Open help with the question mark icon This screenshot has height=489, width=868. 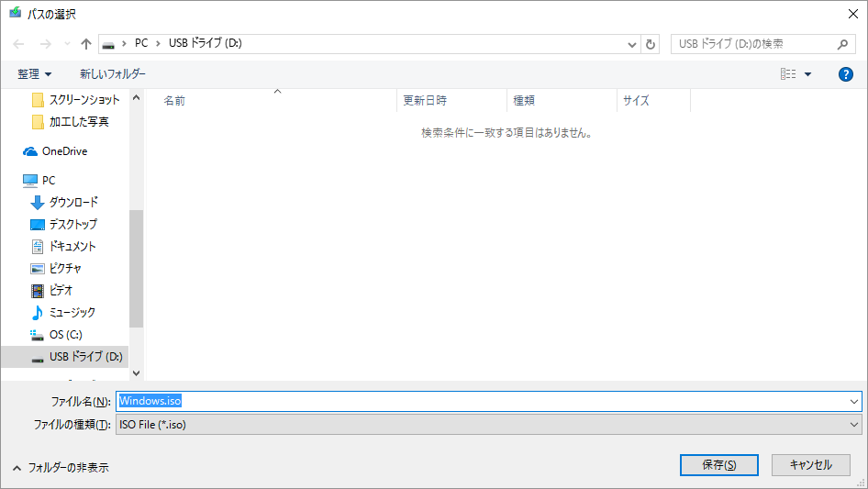(x=845, y=73)
